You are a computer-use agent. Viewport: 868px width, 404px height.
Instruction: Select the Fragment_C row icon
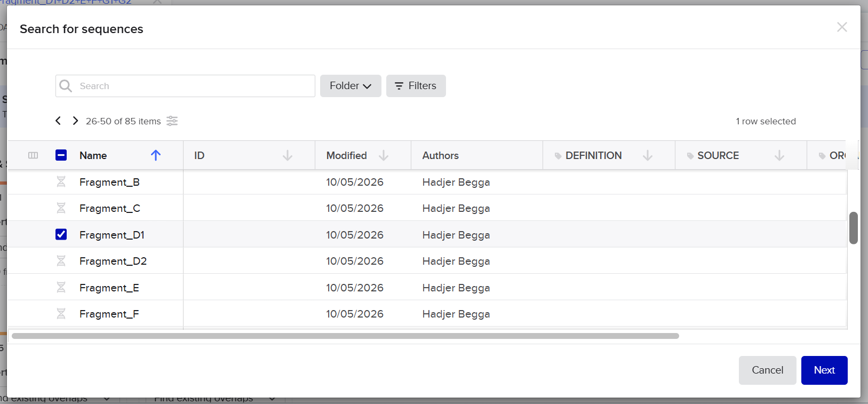click(x=61, y=208)
